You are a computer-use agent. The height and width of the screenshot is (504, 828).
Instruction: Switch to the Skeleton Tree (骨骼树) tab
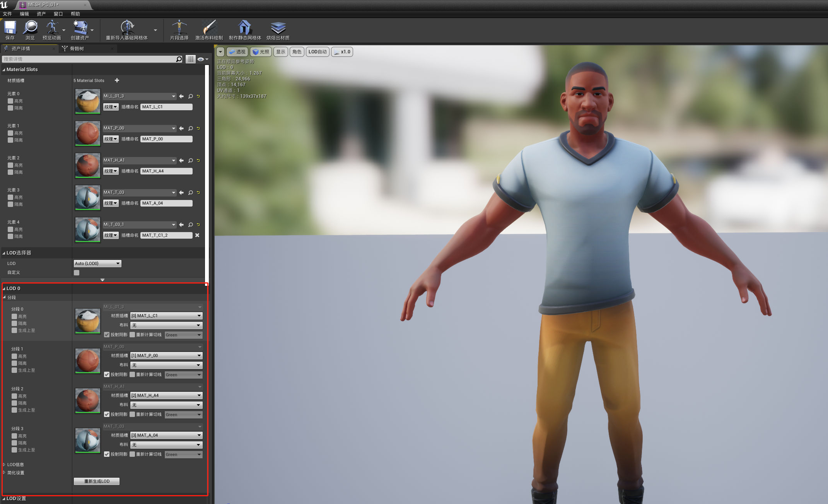pos(77,49)
